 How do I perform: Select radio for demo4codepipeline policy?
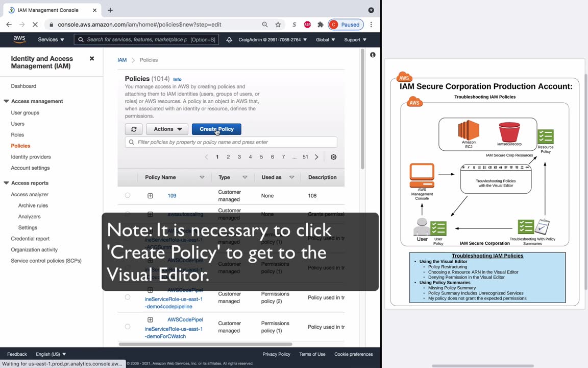(128, 297)
